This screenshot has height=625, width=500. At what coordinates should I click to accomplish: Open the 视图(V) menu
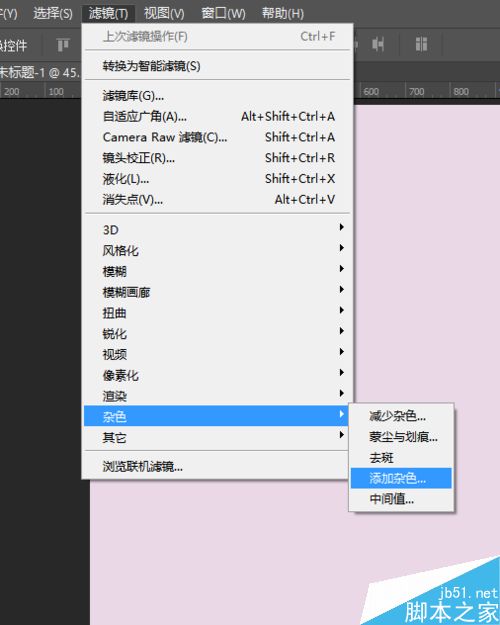(x=164, y=14)
